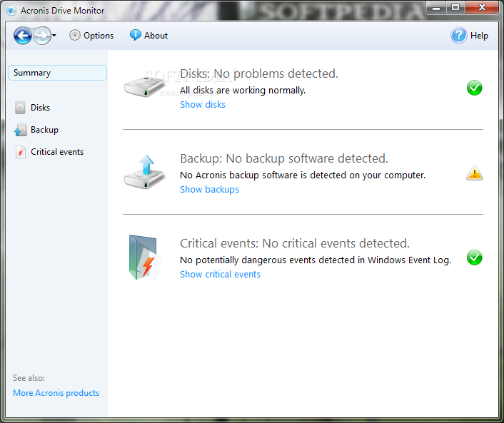The height and width of the screenshot is (423, 504).
Task: Click the About info icon
Action: pos(136,35)
